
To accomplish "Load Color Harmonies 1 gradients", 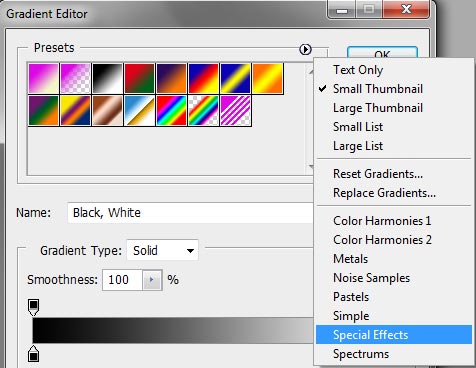I will (x=394, y=221).
